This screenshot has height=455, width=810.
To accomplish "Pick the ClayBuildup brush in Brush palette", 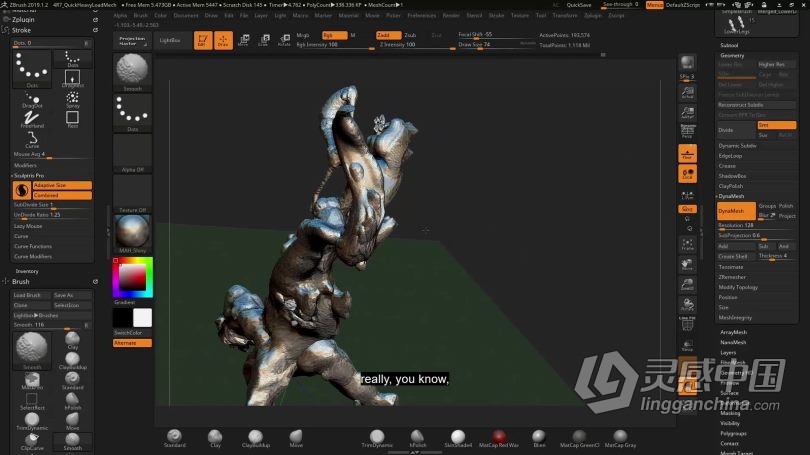I will [x=72, y=360].
